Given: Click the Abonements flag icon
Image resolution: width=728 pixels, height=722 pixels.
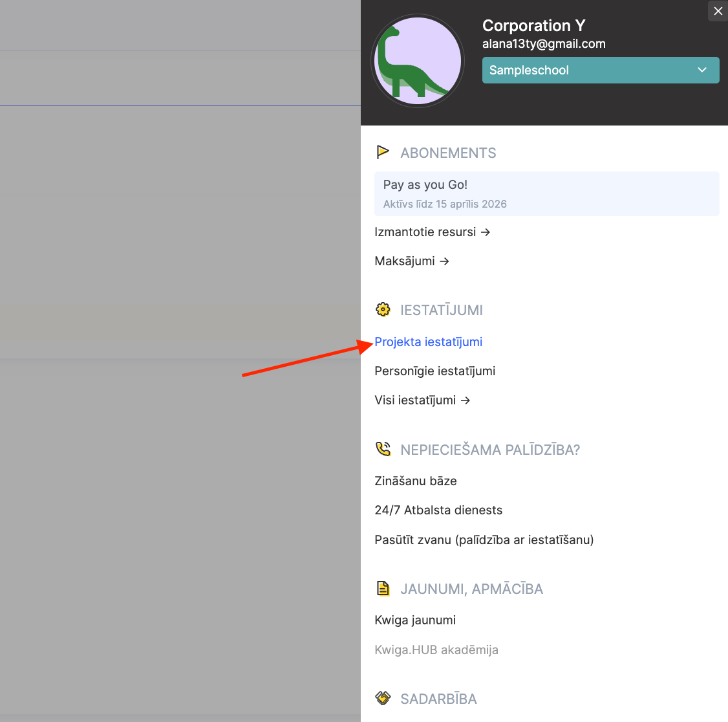Looking at the screenshot, I should pos(383,153).
